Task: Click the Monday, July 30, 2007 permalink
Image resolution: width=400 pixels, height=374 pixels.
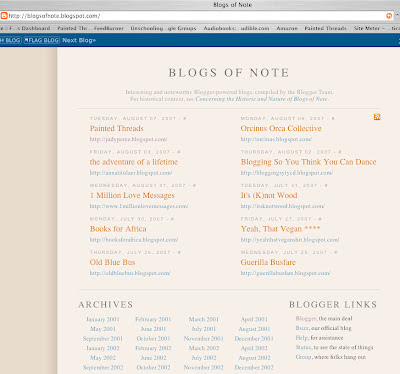Action: [x=172, y=219]
